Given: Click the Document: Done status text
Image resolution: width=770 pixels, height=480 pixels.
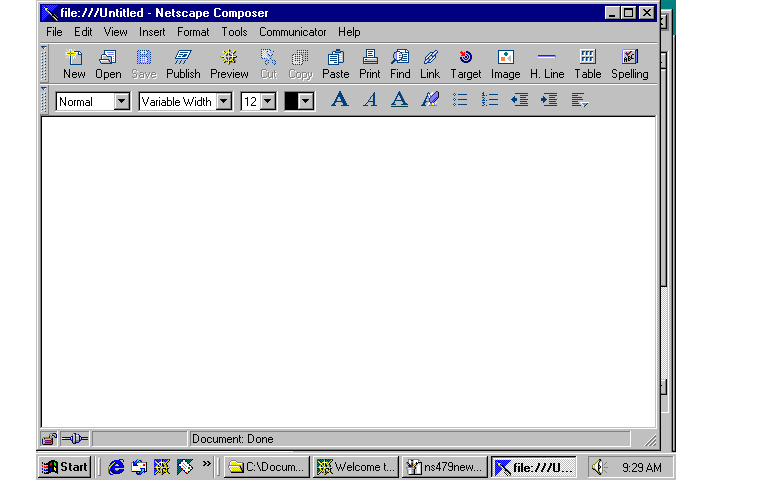Looking at the screenshot, I should click(x=233, y=439).
